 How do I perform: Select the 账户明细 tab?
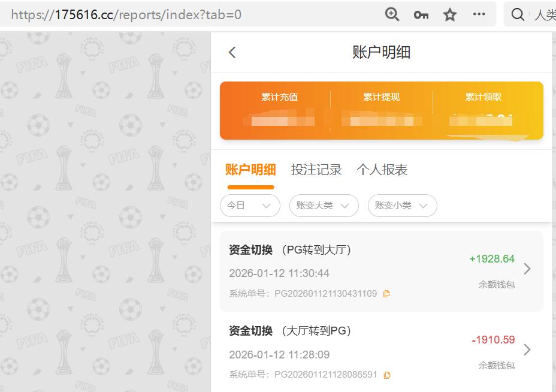click(x=251, y=170)
